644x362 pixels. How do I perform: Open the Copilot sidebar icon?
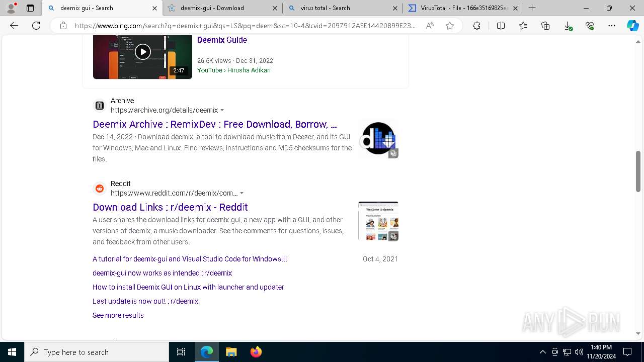[632, 26]
